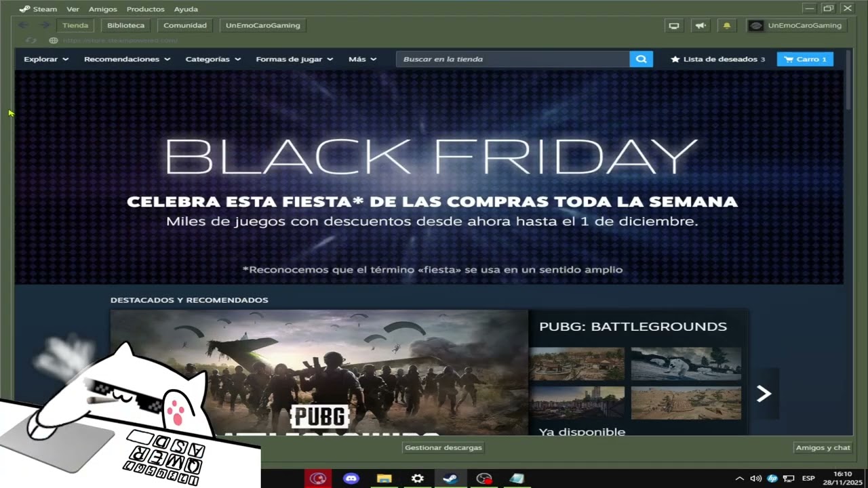
Task: Open the Carro 1 shopping cart
Action: pos(805,59)
